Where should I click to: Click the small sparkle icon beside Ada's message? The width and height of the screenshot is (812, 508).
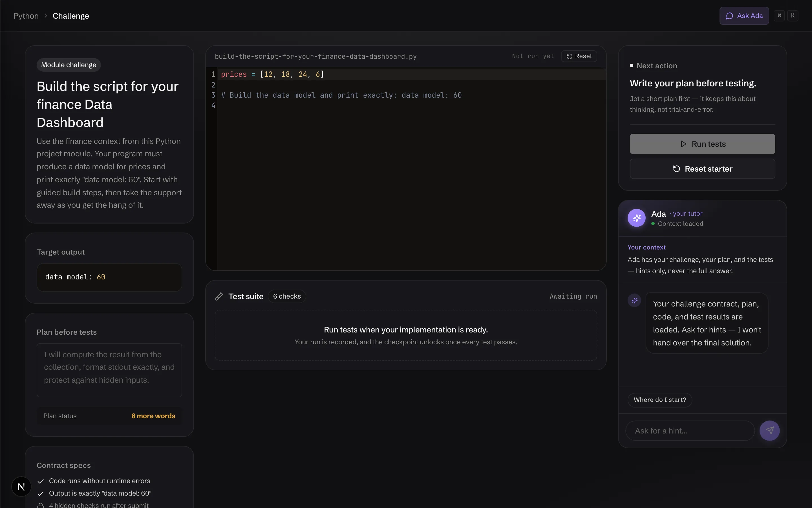[x=634, y=300]
